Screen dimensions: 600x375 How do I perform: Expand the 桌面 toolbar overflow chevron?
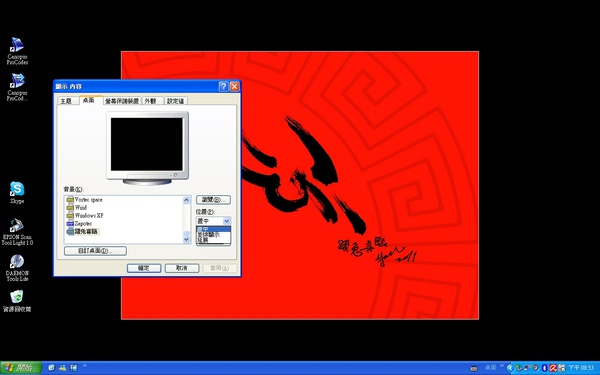(502, 366)
